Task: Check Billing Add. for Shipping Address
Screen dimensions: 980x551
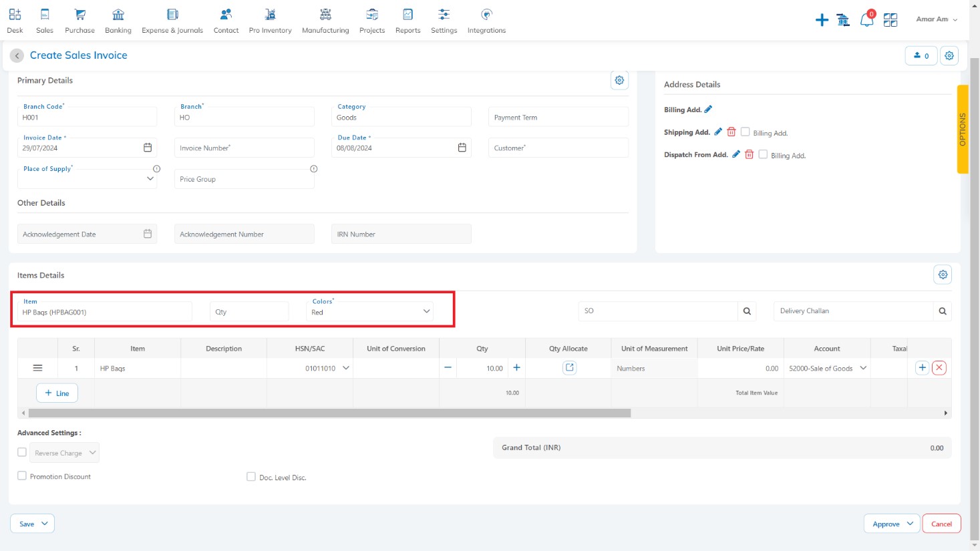Action: tap(745, 132)
